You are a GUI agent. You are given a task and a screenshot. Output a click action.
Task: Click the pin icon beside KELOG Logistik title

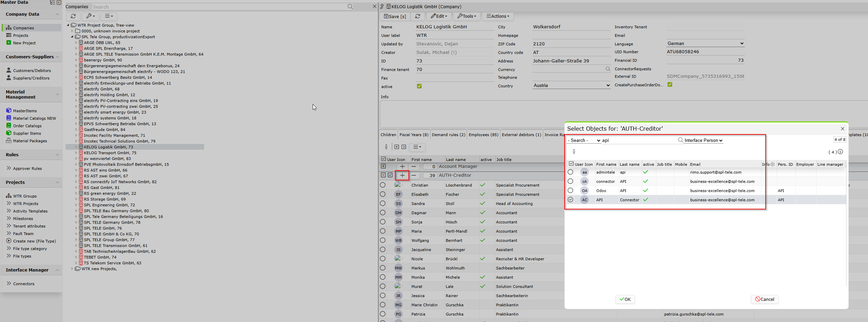point(382,6)
